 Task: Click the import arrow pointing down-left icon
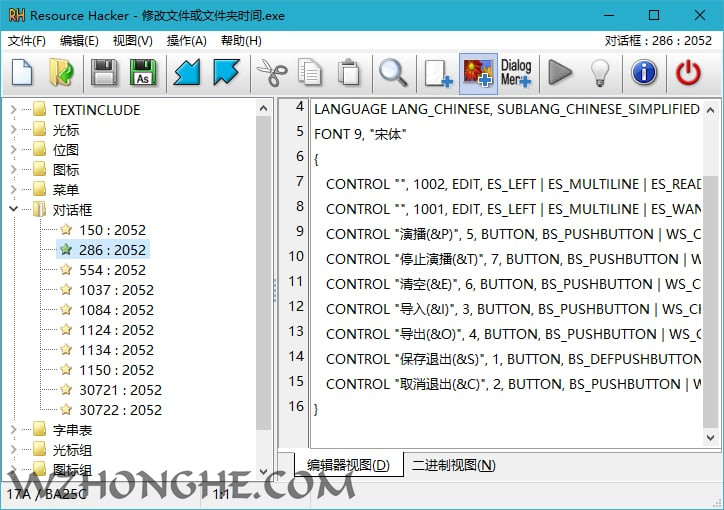pyautogui.click(x=187, y=72)
